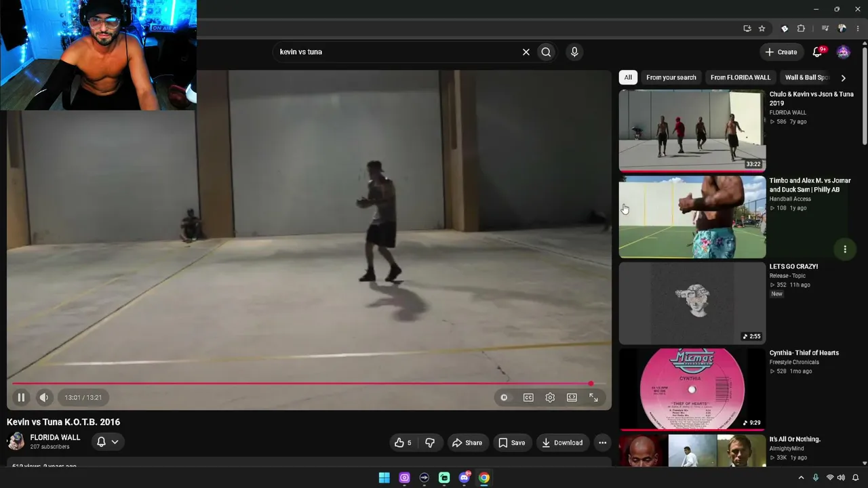
Task: Select the 'From FLORIDA WALL' chip
Action: coord(741,77)
